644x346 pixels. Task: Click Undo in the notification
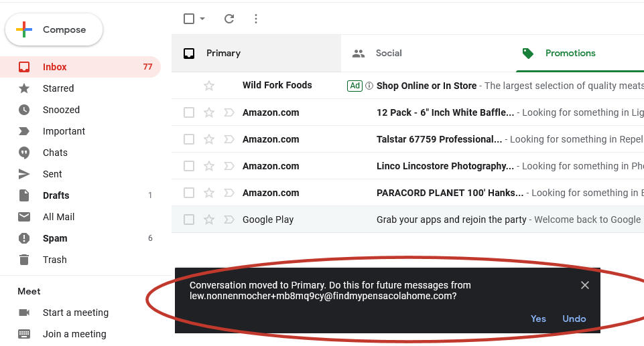click(x=574, y=319)
